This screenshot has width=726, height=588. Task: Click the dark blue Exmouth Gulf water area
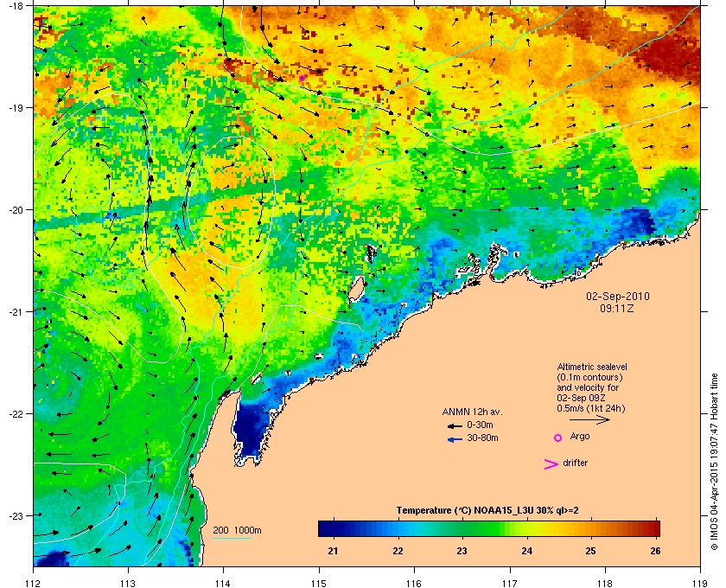(x=250, y=431)
